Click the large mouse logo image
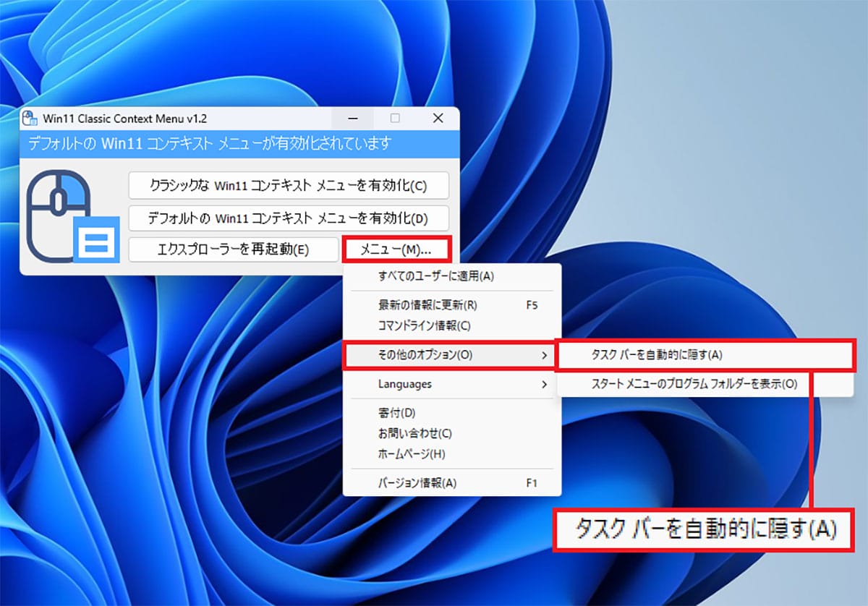 (x=72, y=216)
